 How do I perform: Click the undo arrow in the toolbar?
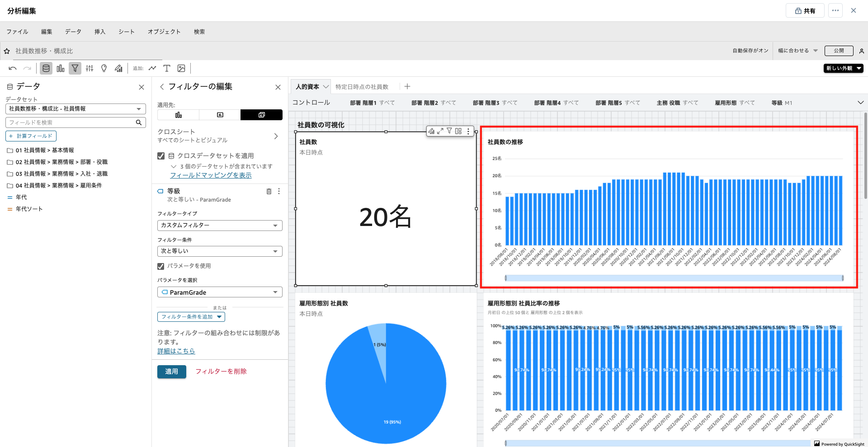pyautogui.click(x=13, y=68)
